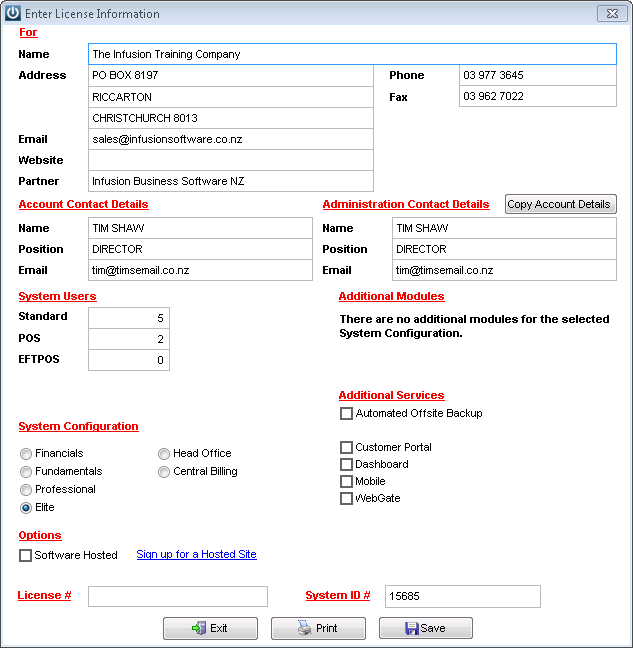Click the Phone number field
The width and height of the screenshot is (633, 648).
coord(538,75)
